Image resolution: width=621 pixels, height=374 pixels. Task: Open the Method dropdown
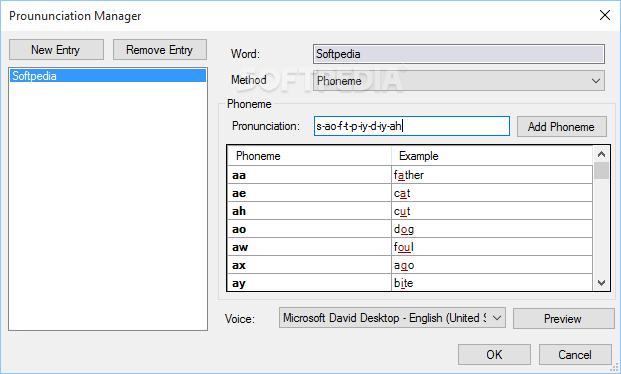click(459, 81)
